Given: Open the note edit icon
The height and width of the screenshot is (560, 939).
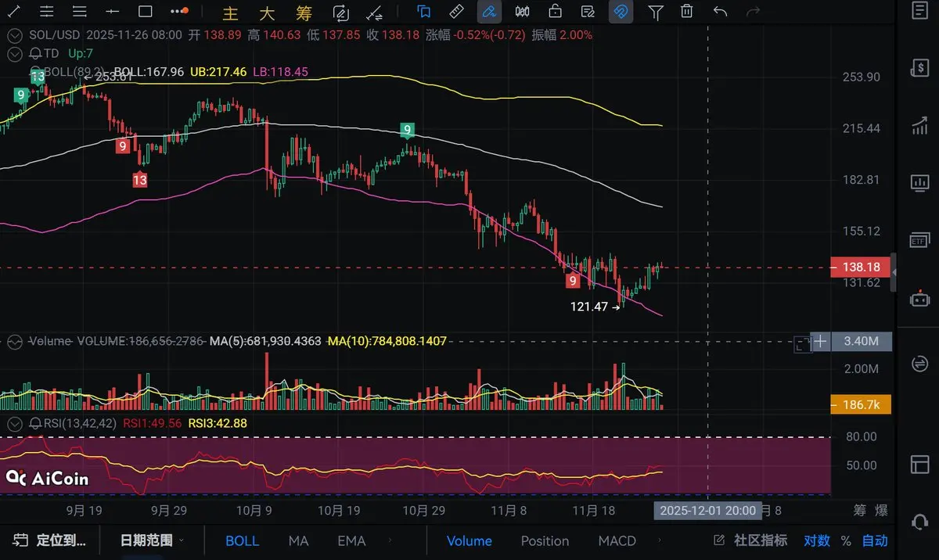Looking at the screenshot, I should [x=588, y=12].
